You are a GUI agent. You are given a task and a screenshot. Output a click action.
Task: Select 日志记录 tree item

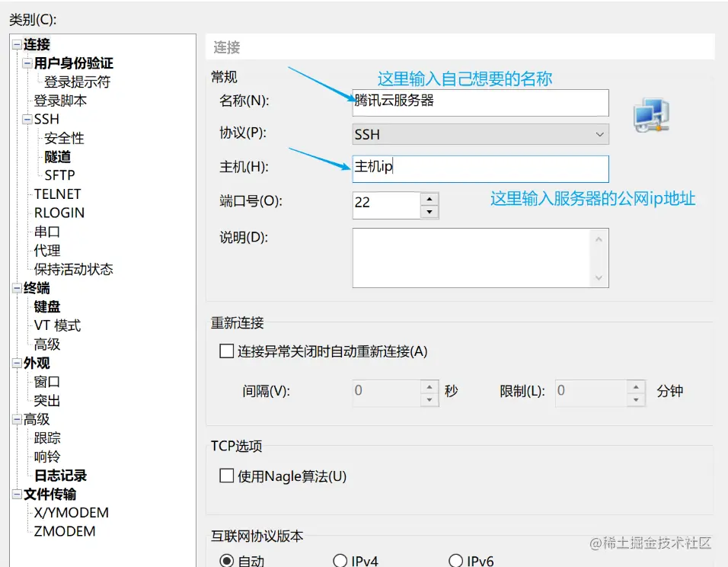(60, 476)
